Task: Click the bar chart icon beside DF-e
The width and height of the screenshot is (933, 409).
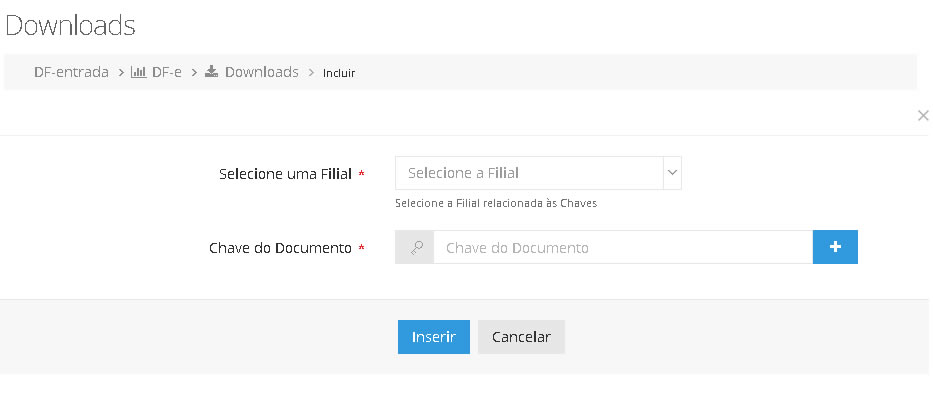Action: coord(139,72)
